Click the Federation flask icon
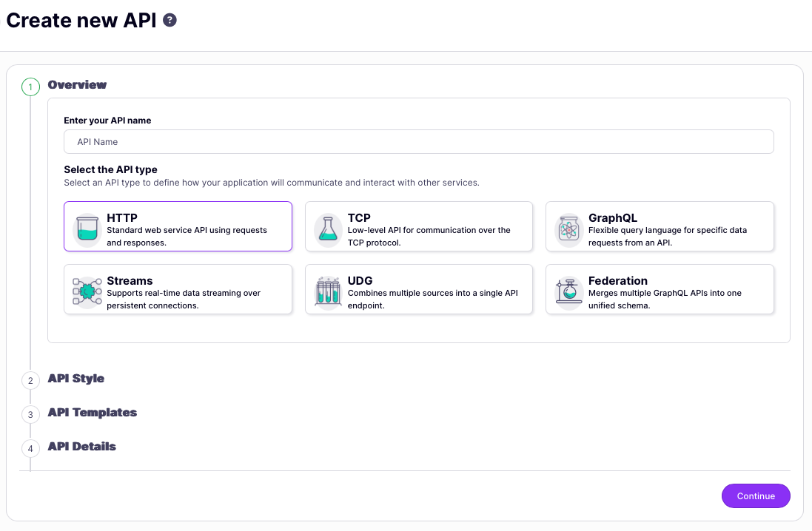812x531 pixels. click(568, 289)
